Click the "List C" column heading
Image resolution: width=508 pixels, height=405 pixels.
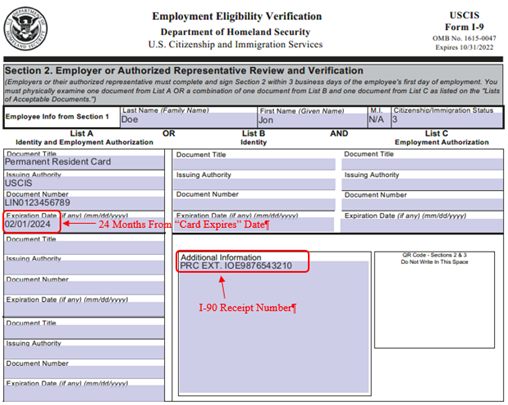[x=436, y=134]
